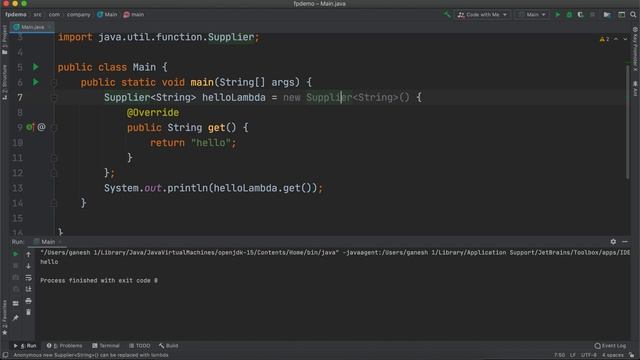Pin the Run tab
Image resolution: width=640 pixels, height=360 pixels.
[16, 318]
